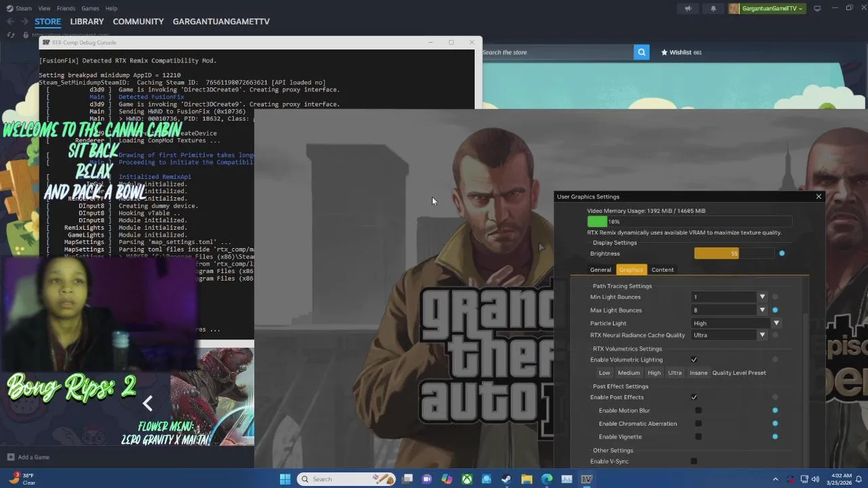Open Steam from the taskbar
The image size is (868, 488).
[506, 479]
